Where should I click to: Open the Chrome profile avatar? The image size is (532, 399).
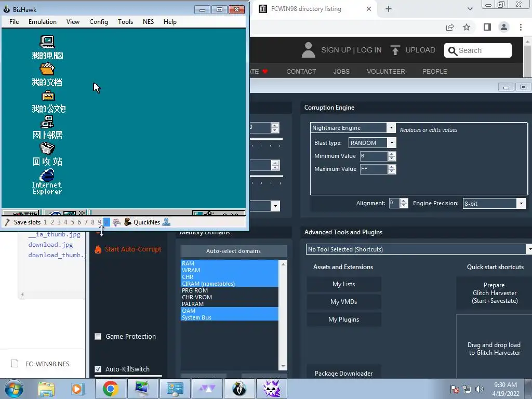504,27
